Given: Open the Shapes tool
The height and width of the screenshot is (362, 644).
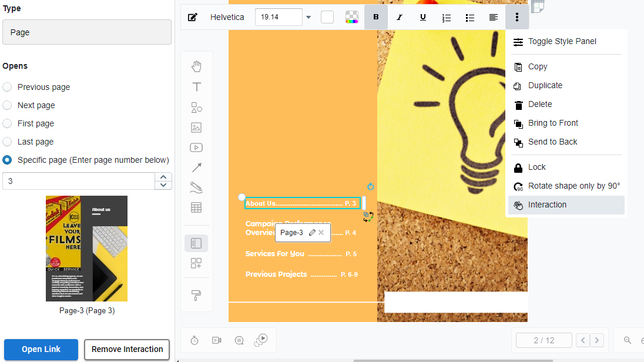Looking at the screenshot, I should tap(196, 108).
